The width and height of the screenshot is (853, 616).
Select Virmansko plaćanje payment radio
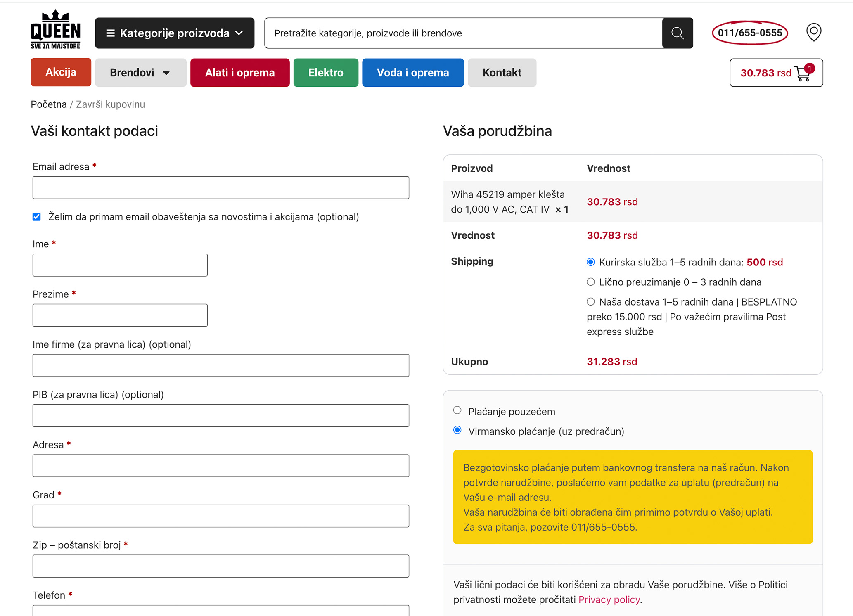click(457, 430)
